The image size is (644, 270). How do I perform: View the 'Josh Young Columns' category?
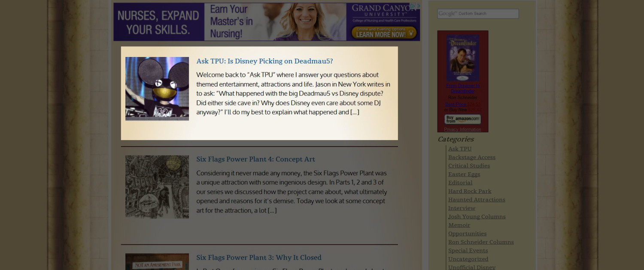tap(477, 216)
